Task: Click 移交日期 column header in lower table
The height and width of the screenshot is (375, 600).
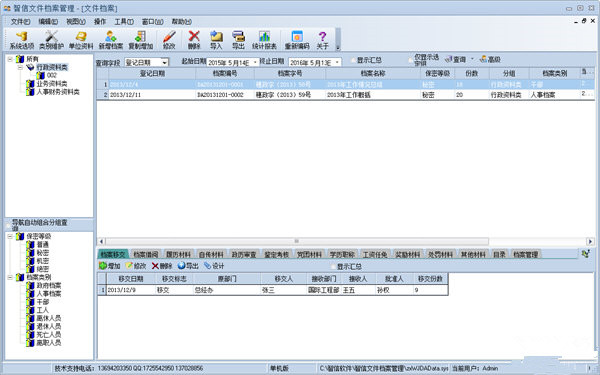Action: (130, 279)
